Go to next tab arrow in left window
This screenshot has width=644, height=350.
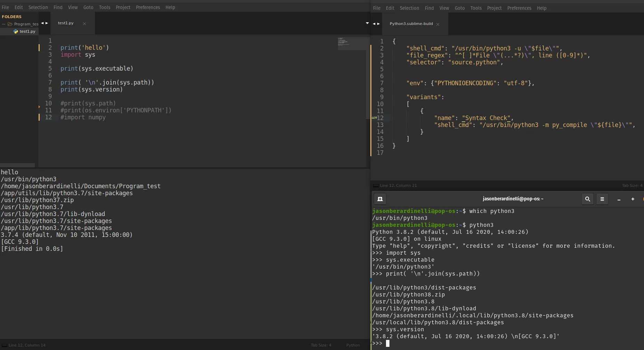point(47,23)
